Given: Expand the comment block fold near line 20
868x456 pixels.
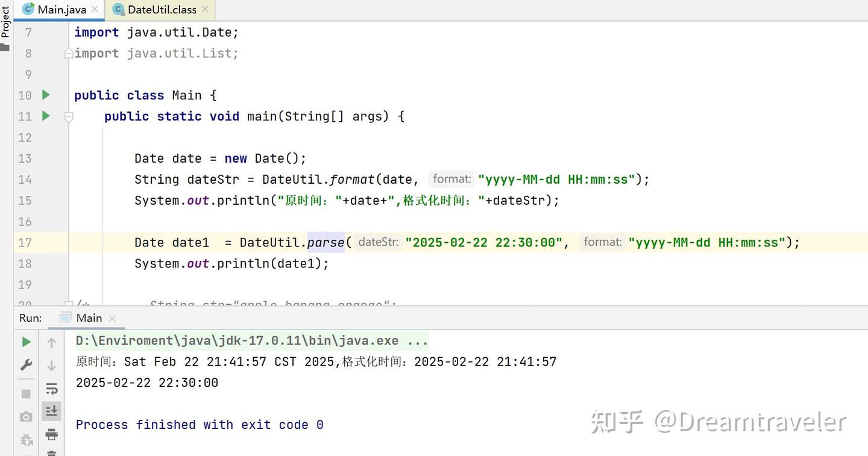Looking at the screenshot, I should tap(68, 302).
